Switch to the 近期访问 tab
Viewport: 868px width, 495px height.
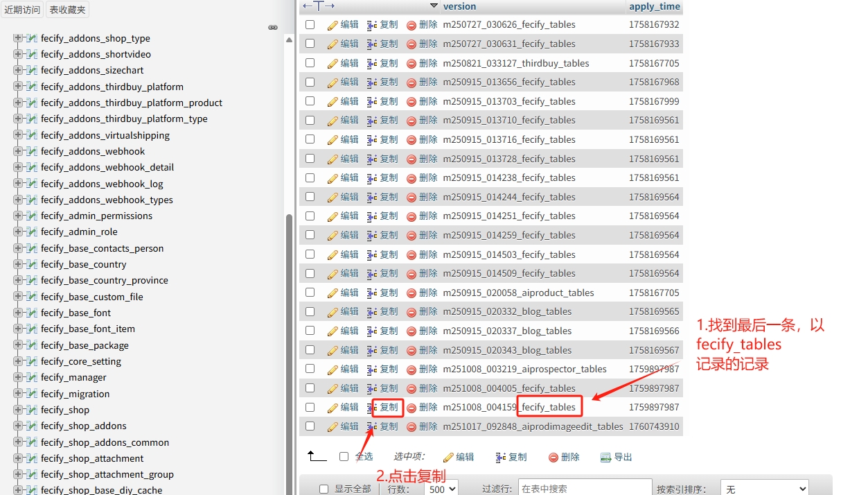[22, 10]
